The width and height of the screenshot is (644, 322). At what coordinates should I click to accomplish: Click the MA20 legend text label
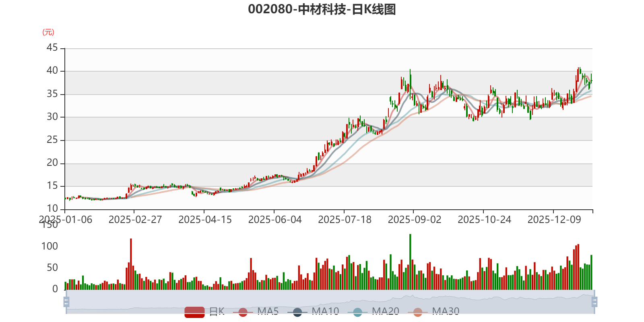386,311
